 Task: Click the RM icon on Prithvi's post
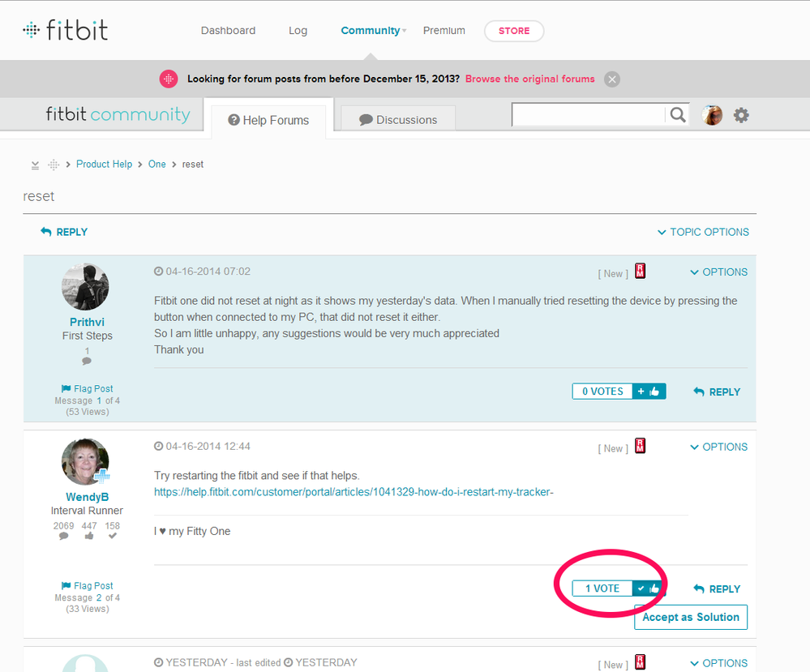(640, 271)
